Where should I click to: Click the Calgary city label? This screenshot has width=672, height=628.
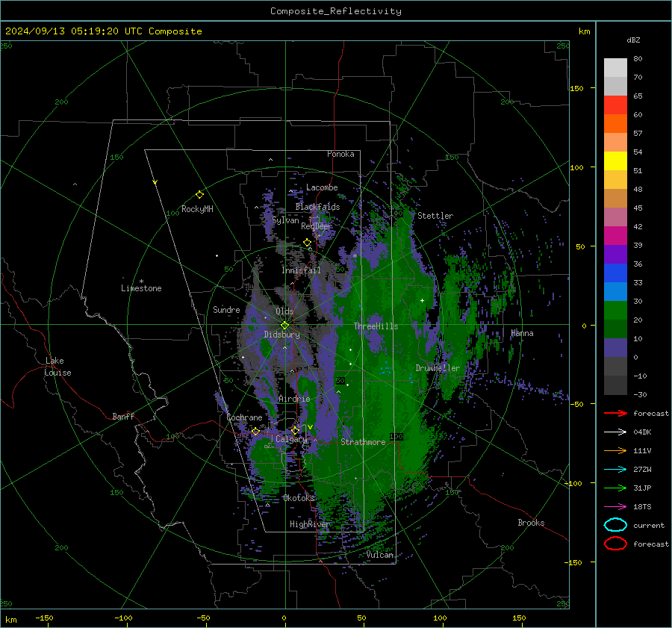(x=291, y=439)
